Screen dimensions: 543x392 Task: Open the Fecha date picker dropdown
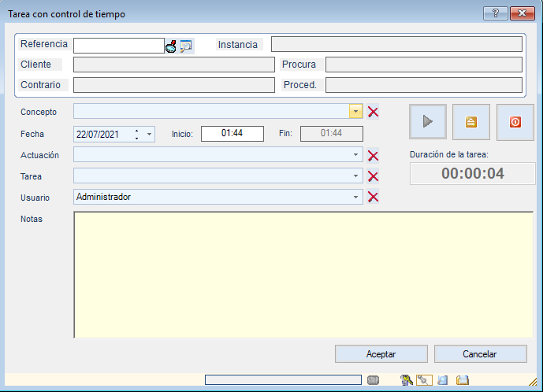click(149, 135)
